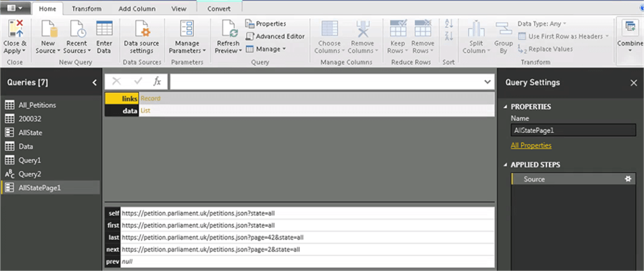
Task: Click the Remove Rows icon
Action: [423, 29]
